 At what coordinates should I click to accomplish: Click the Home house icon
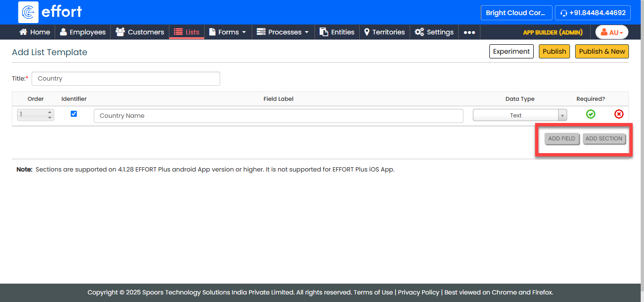[23, 32]
